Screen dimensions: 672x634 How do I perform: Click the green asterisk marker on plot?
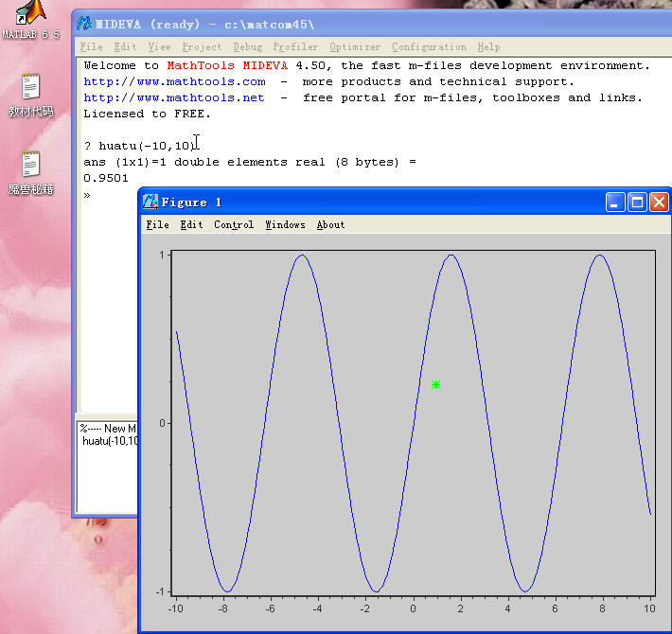(x=436, y=385)
